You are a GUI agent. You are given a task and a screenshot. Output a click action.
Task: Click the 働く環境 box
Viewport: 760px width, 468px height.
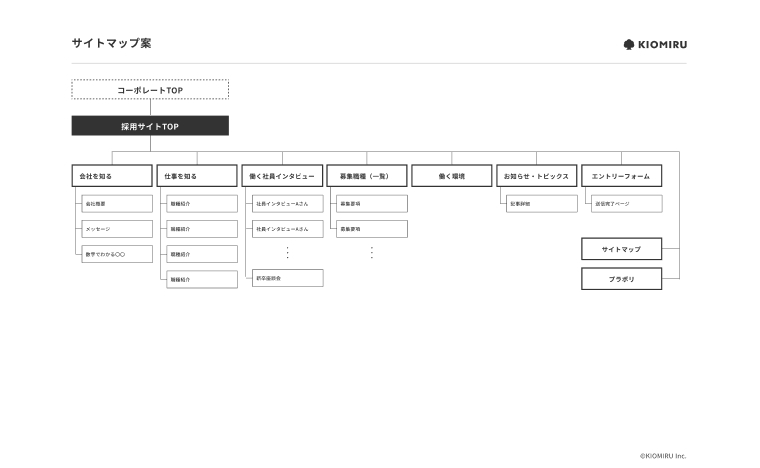[452, 176]
